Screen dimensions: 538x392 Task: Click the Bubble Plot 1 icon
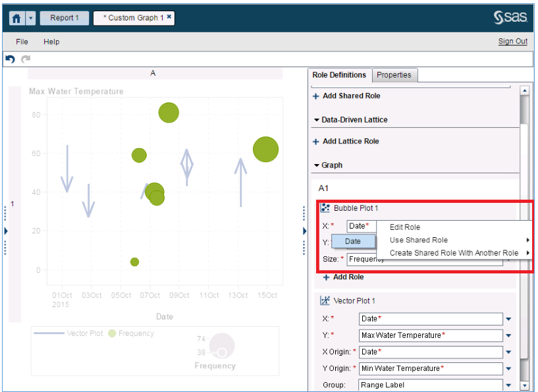[325, 208]
